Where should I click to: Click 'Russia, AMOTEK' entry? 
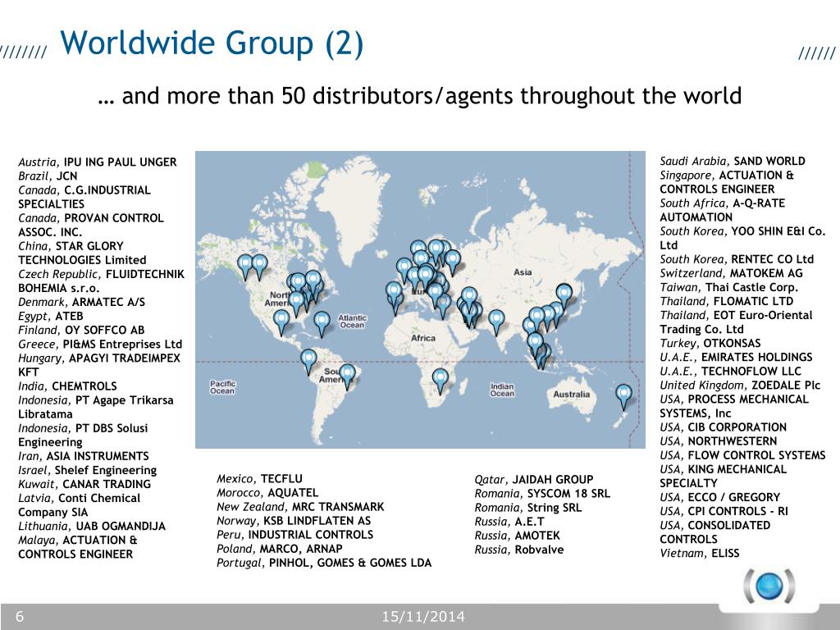click(517, 536)
